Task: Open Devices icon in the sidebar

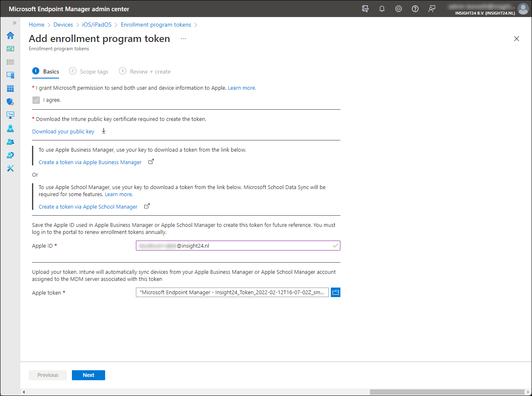Action: point(10,75)
